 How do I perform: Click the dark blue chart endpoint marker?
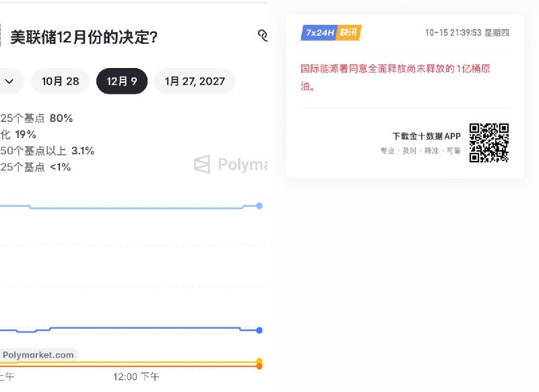tap(259, 330)
